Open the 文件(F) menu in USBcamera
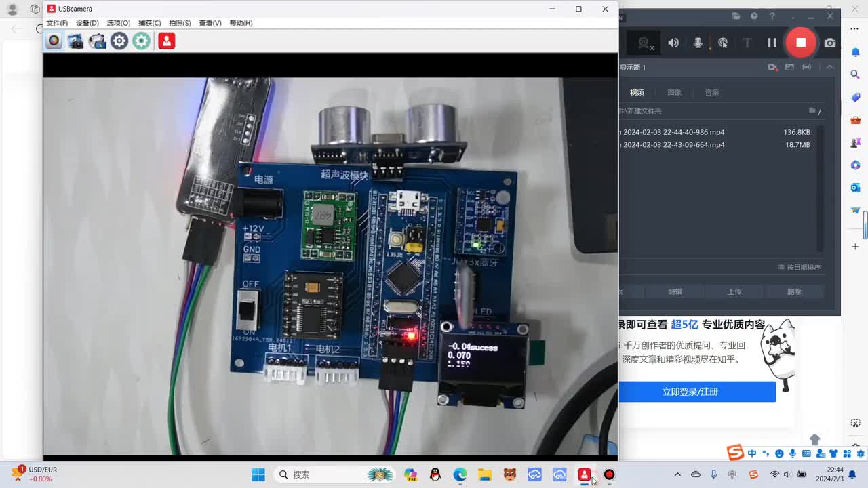Image resolution: width=868 pixels, height=488 pixels. [57, 23]
